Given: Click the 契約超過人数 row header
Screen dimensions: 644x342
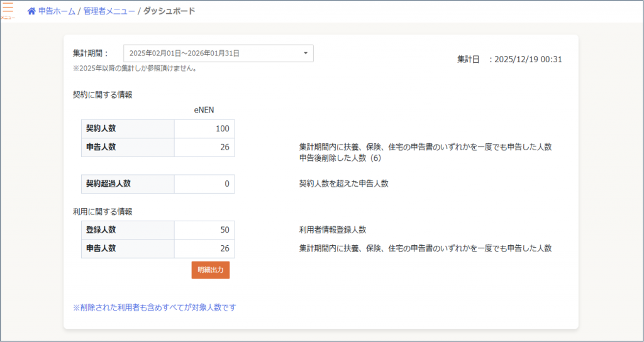Looking at the screenshot, I should [x=128, y=184].
